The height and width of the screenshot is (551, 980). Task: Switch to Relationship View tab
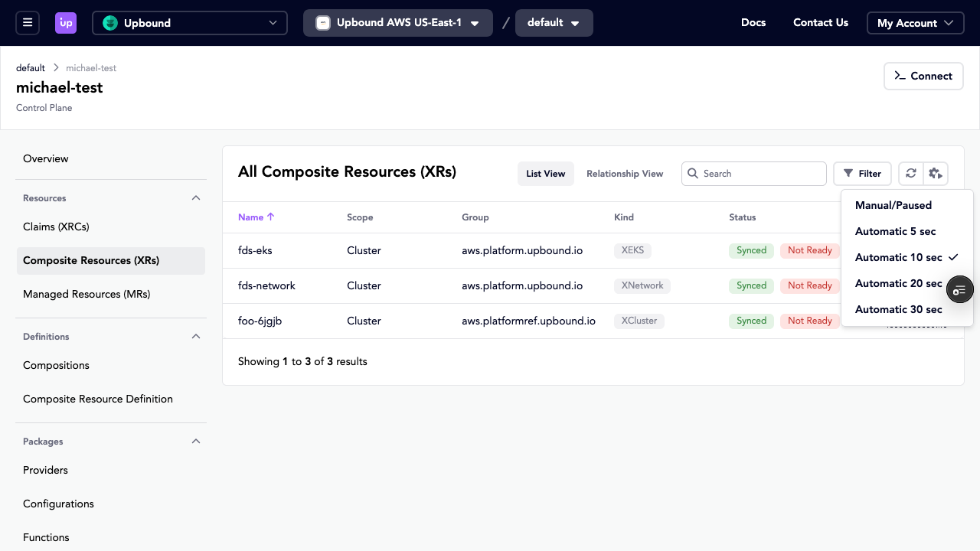[625, 174]
